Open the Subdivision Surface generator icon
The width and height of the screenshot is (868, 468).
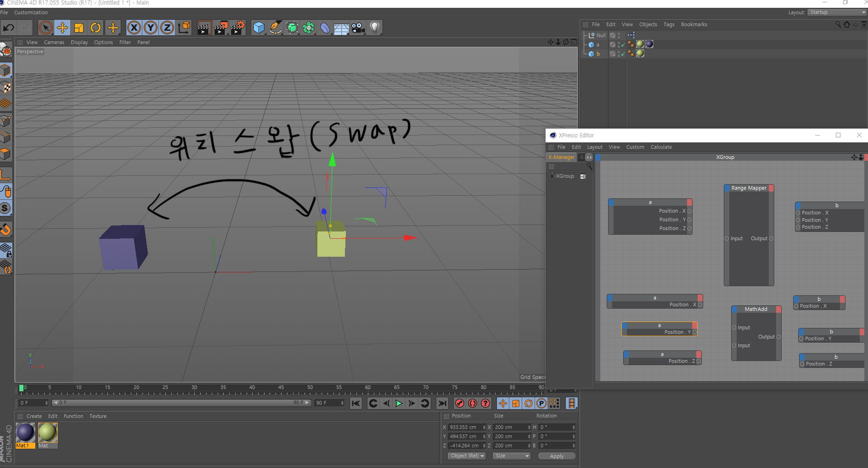292,28
